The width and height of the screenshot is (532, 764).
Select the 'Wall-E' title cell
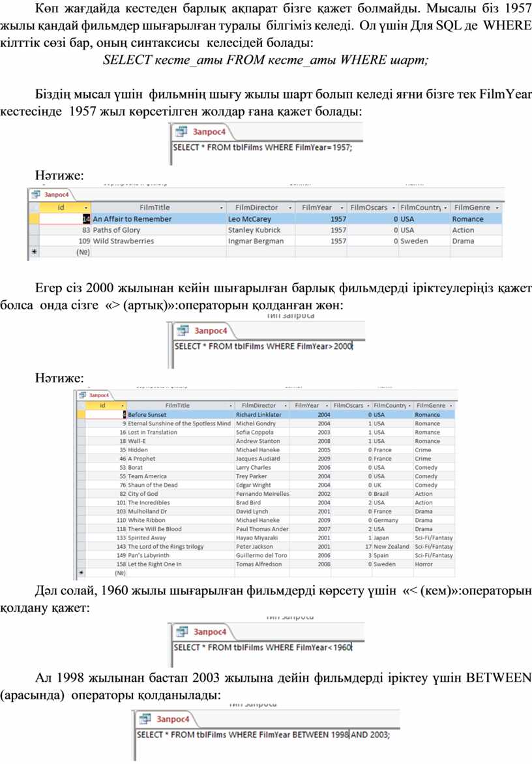[x=181, y=441]
